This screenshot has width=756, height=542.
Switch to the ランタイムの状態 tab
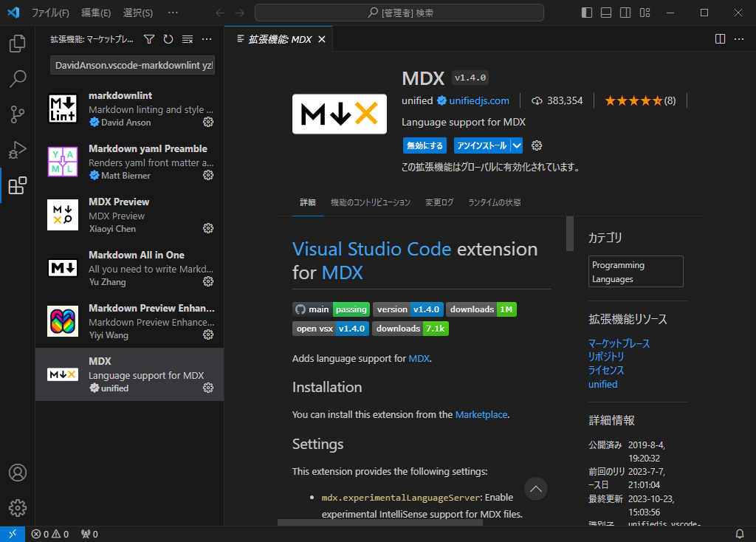coord(495,202)
